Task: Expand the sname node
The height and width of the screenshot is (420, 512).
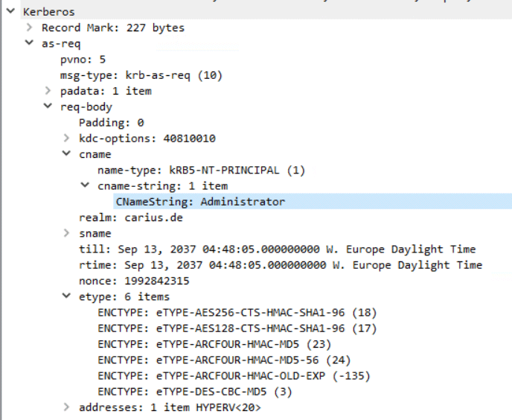Action: pyautogui.click(x=67, y=233)
